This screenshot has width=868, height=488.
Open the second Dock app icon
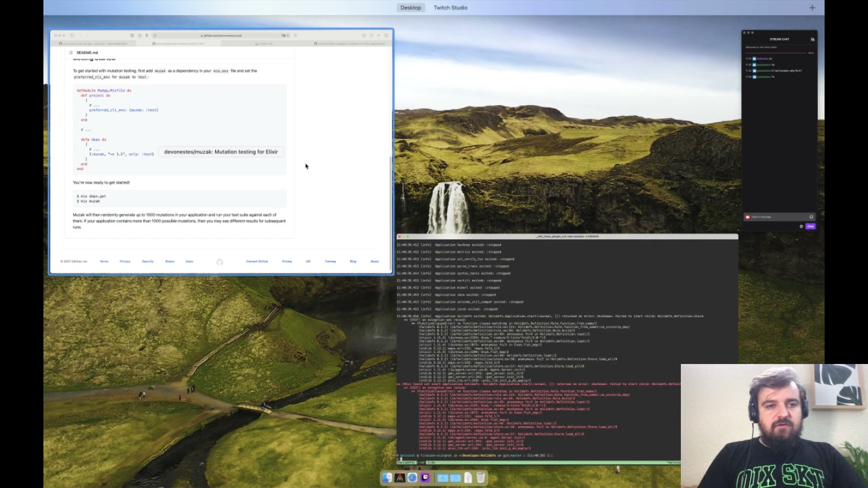pyautogui.click(x=400, y=478)
